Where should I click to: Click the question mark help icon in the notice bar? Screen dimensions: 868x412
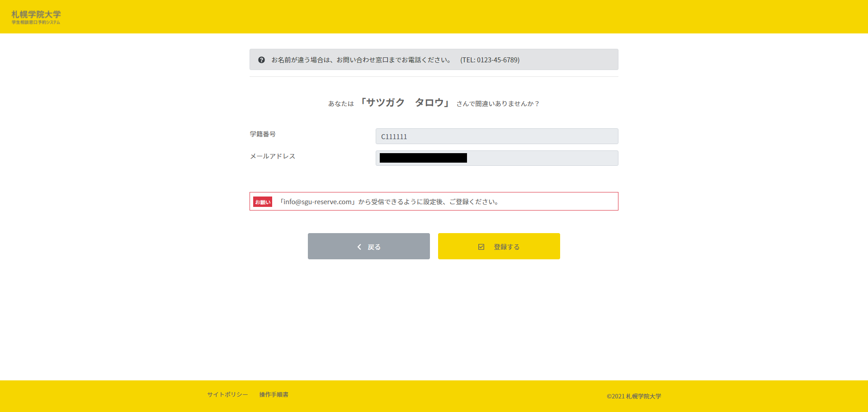tap(261, 59)
